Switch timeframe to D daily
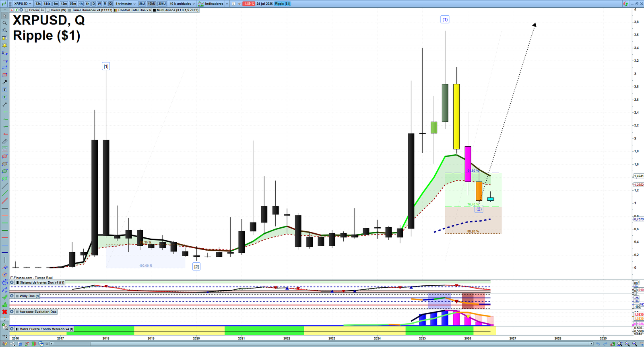Viewport: 644px width, 347px height. click(x=93, y=4)
